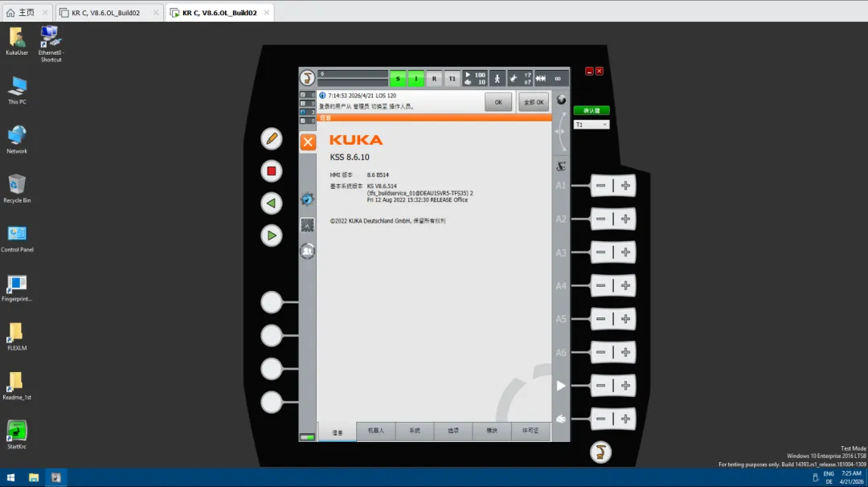Open the KukaUser desktop folder
The image size is (868, 487).
tap(17, 42)
